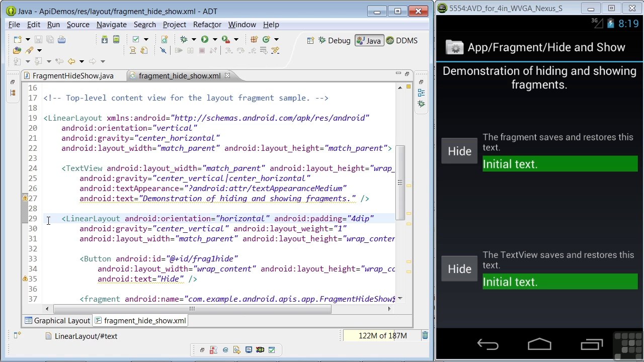Open the Run configurations dropdown arrow

(x=215, y=40)
